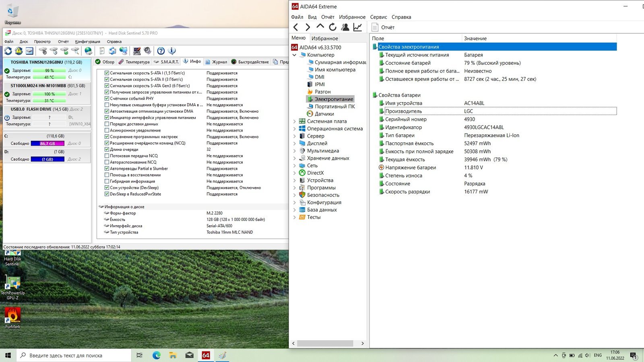This screenshot has height=362, width=644.
Task: Toggle Счётчики событий PHY checkbox
Action: 107,99
